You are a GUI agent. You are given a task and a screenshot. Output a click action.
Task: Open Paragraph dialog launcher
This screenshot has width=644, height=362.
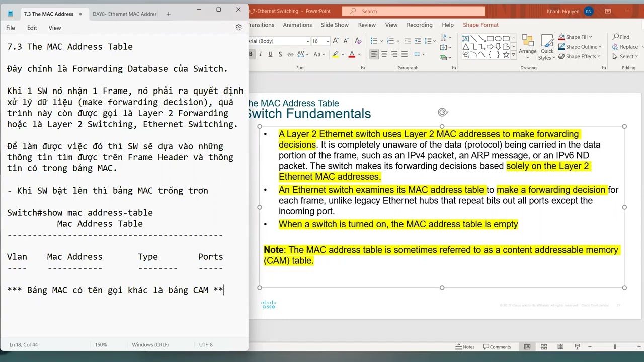click(x=454, y=68)
